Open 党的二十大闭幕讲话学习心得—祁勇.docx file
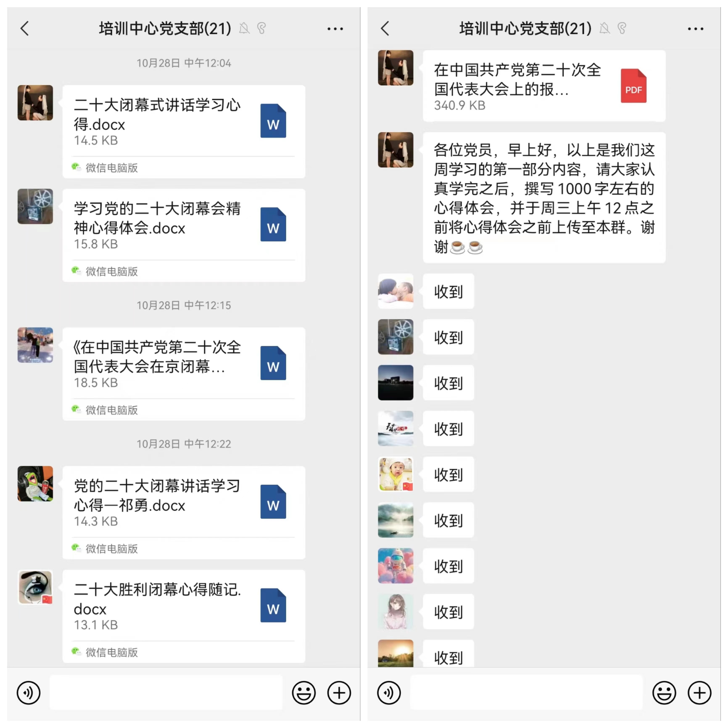This screenshot has height=728, width=728. click(x=184, y=512)
